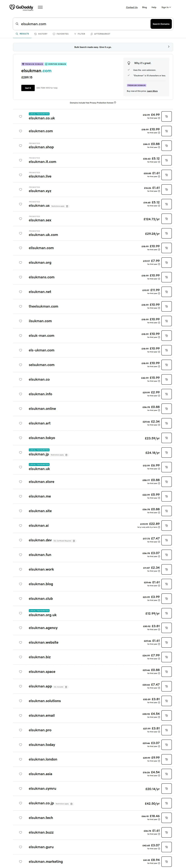Viewport: 186px width, 868px height.
Task: Click cart icon for elsukman.org
Action: pyautogui.click(x=166, y=262)
